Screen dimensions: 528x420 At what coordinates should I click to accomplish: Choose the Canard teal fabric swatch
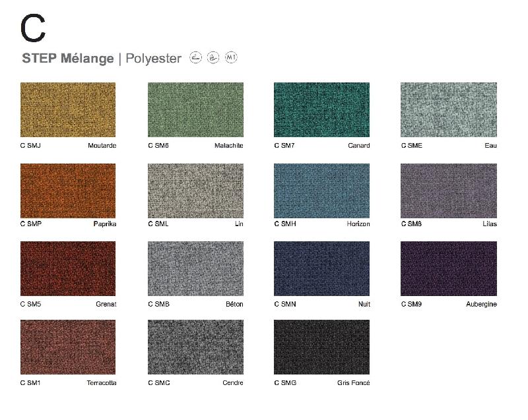pyautogui.click(x=321, y=109)
